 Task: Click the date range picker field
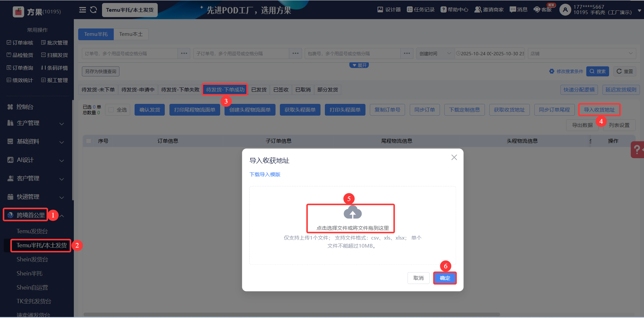pyautogui.click(x=490, y=54)
